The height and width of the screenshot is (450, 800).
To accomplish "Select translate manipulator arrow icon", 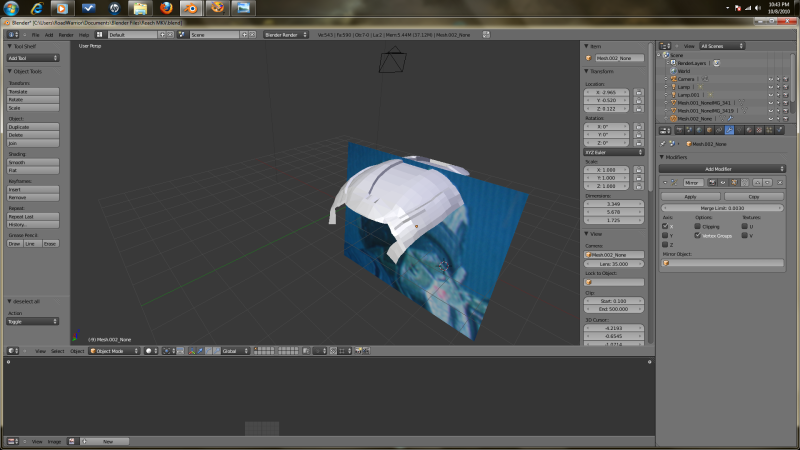I will point(201,351).
